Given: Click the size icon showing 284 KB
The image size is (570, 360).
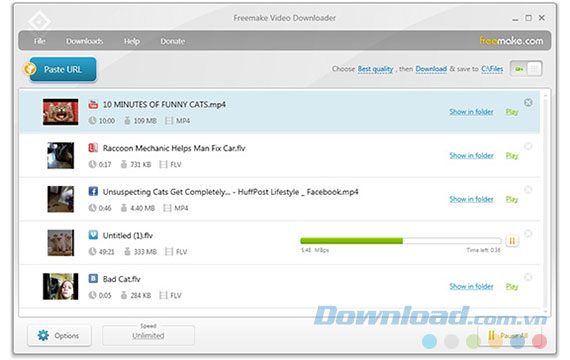Looking at the screenshot, I should click(x=124, y=295).
